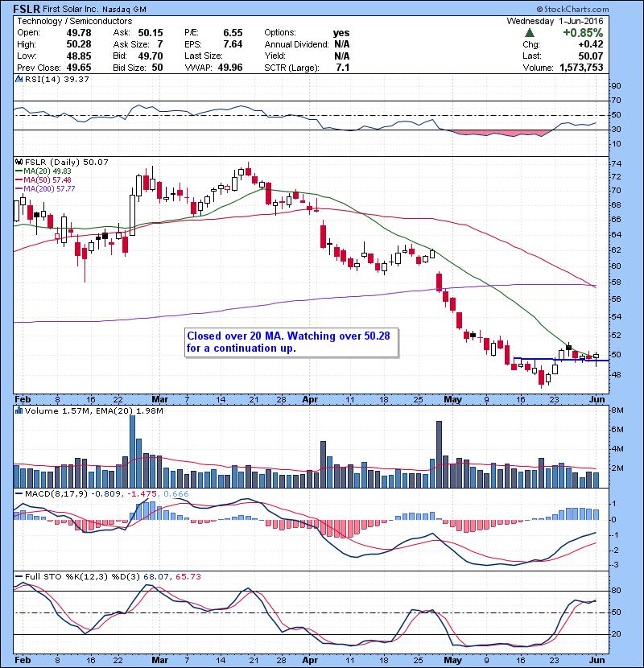Click the blue annotation box about 20 MA
This screenshot has height=668, width=644.
(x=291, y=343)
